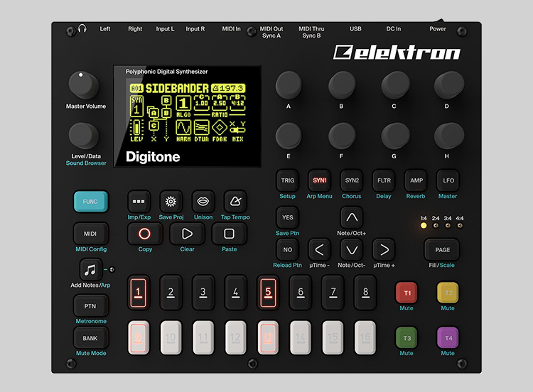The width and height of the screenshot is (533, 392).
Task: Click the tempo 197.3 display field
Action: coord(228,88)
